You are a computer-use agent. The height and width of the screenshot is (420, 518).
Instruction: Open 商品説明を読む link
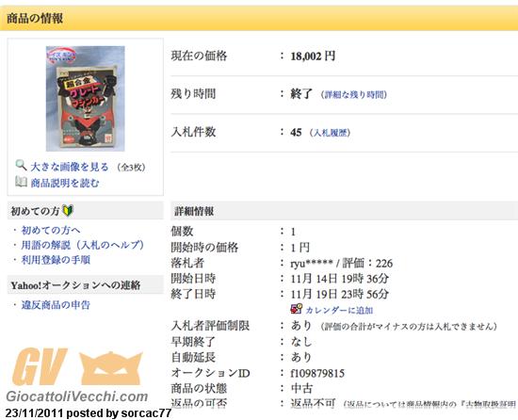(x=65, y=183)
